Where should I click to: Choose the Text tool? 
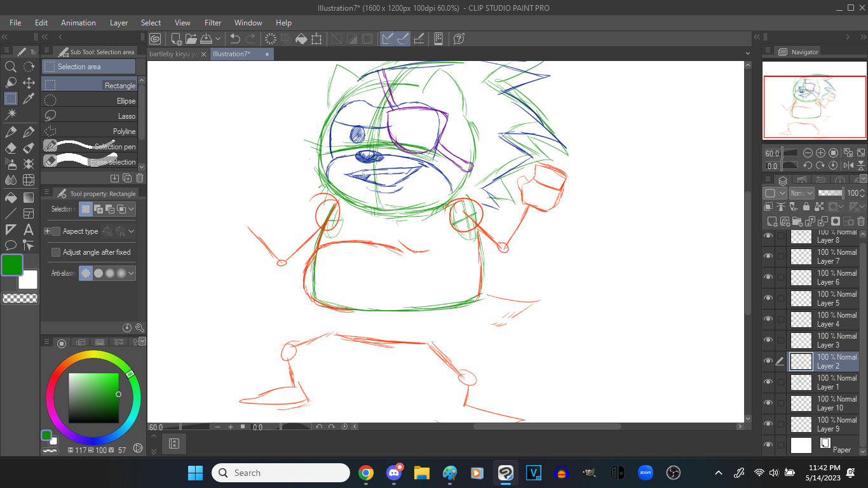coord(29,229)
